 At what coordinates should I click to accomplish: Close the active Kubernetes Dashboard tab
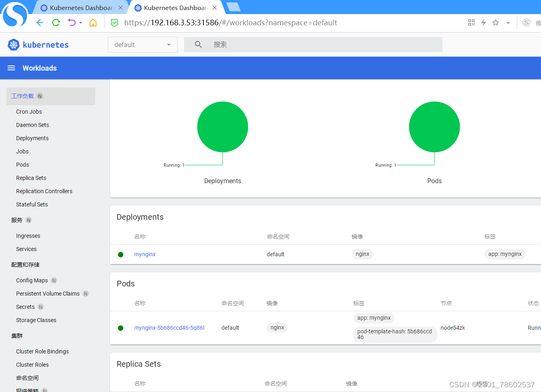click(215, 8)
